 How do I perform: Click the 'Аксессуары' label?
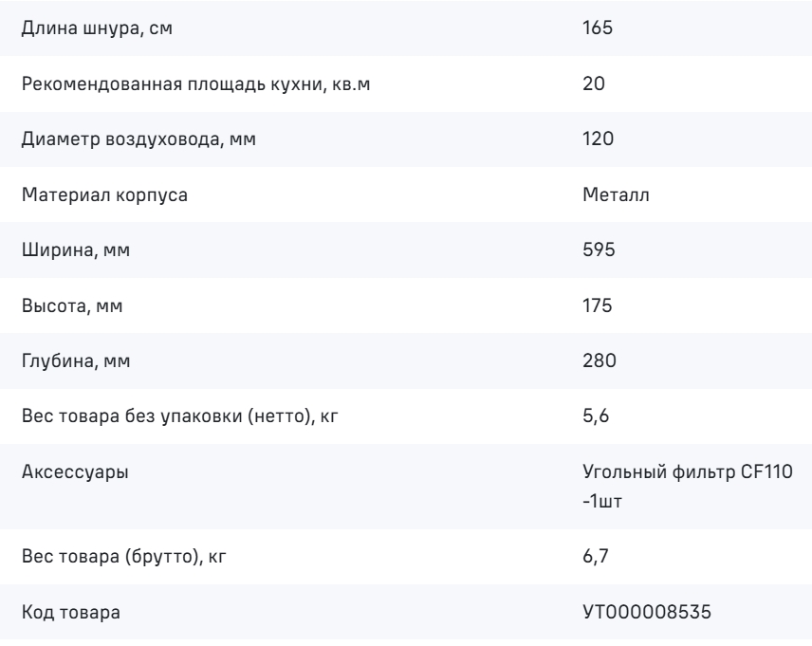click(x=75, y=472)
